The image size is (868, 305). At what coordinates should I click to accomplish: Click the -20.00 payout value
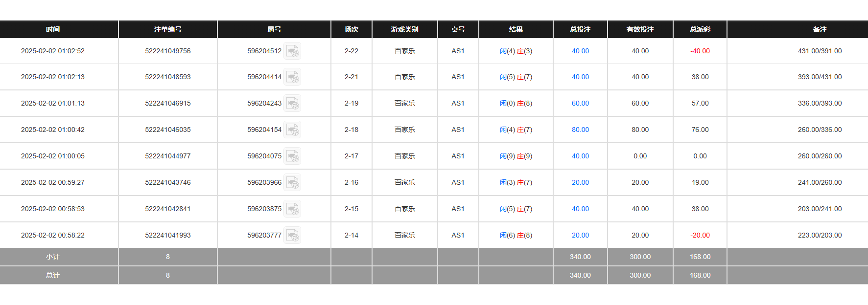pyautogui.click(x=700, y=235)
